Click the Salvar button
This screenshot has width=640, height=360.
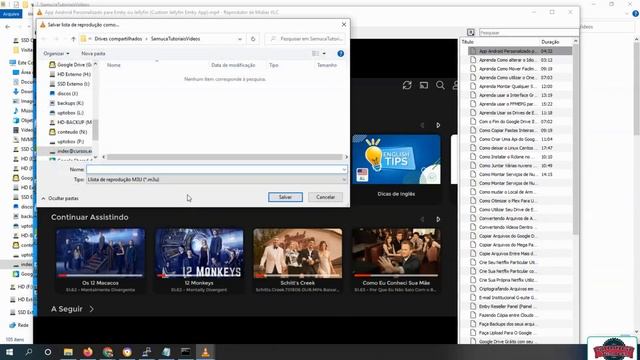point(285,197)
